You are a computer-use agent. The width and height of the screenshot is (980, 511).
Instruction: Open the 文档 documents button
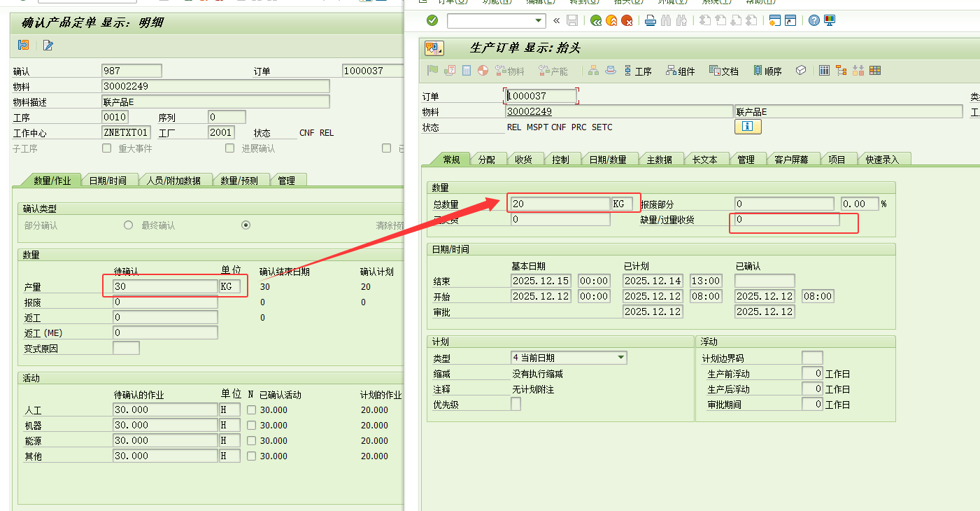tap(724, 71)
